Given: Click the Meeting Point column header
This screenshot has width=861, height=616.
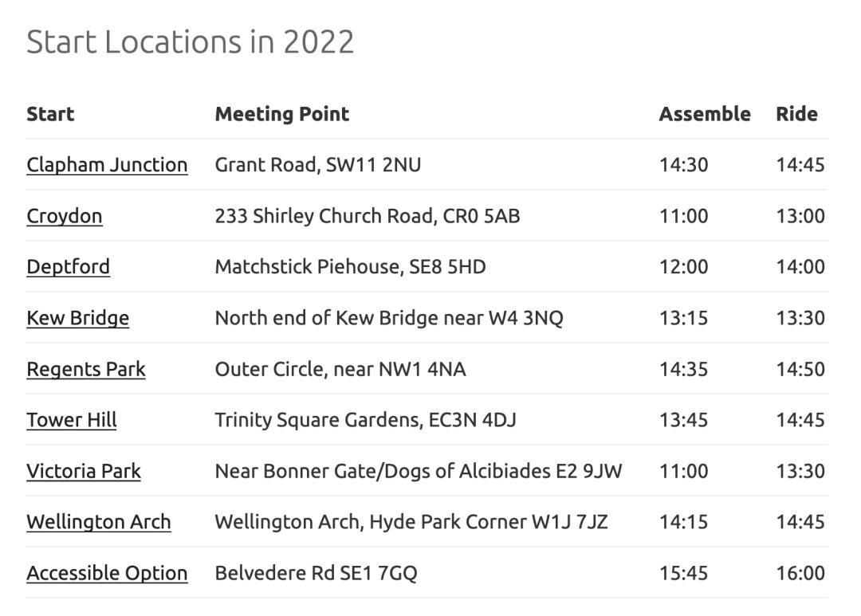Looking at the screenshot, I should [281, 114].
